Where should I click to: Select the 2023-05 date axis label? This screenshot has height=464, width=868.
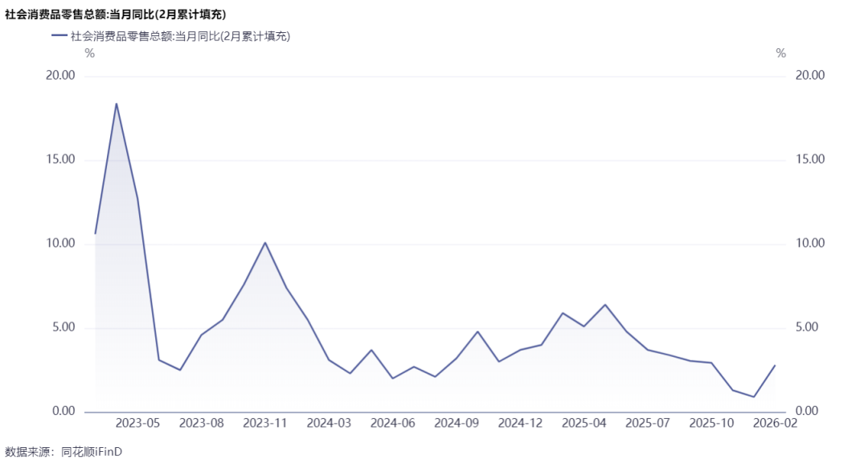(137, 424)
